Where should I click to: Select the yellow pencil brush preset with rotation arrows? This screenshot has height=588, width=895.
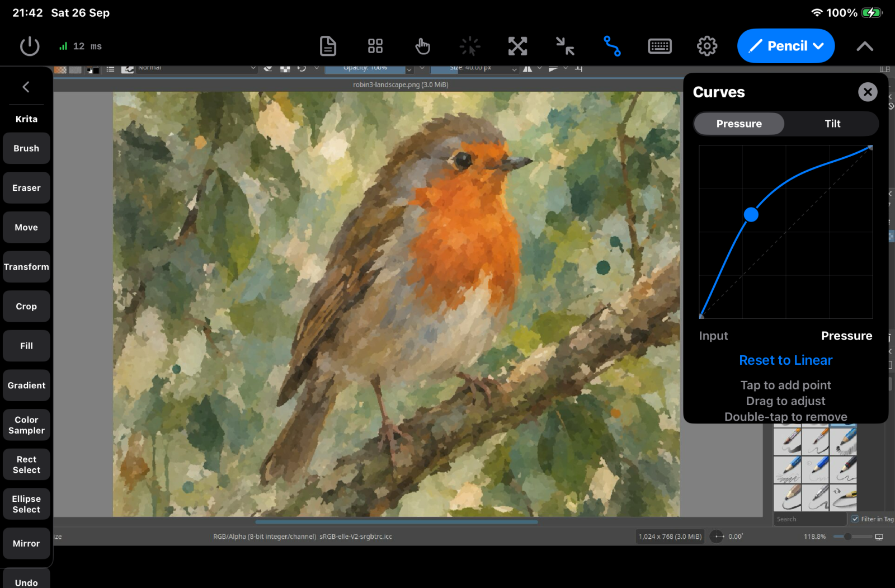tap(844, 497)
